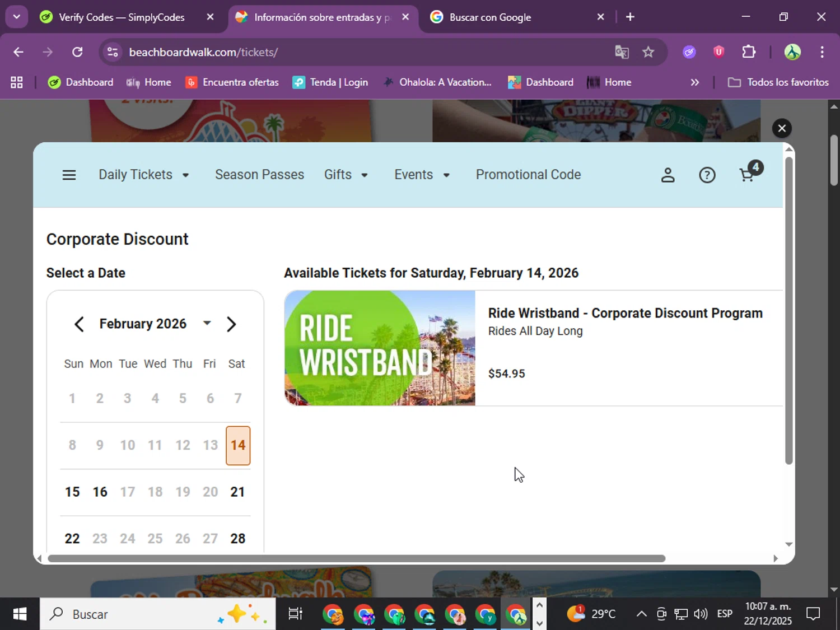Image resolution: width=840 pixels, height=630 pixels.
Task: Click the Windows search box Buscar
Action: tap(157, 614)
